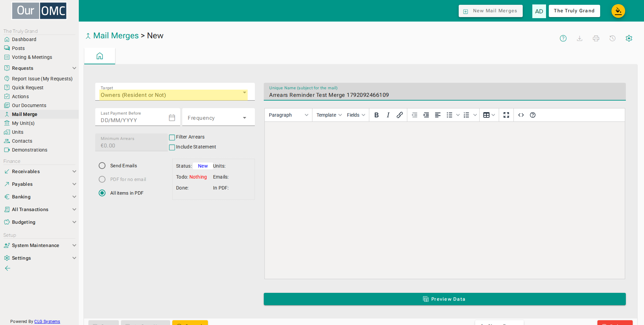This screenshot has height=325, width=644.
Task: Click New Mail Merges button
Action: (x=491, y=11)
